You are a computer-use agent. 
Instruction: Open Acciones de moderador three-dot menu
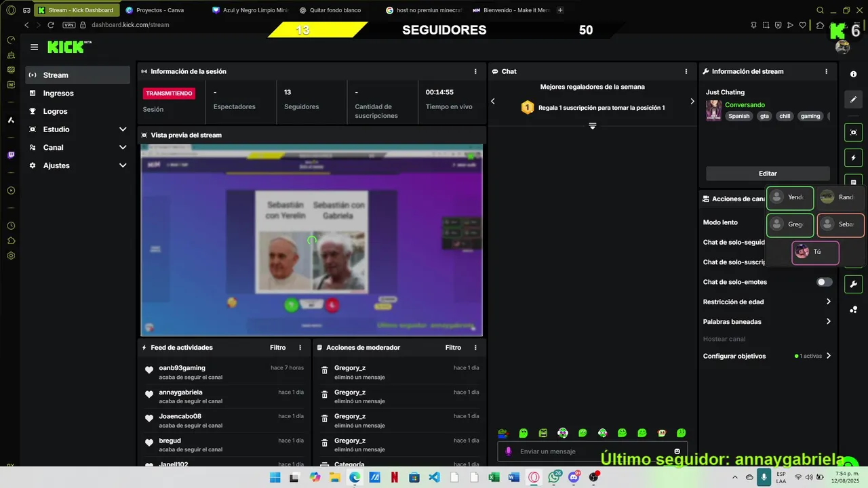[x=475, y=348]
